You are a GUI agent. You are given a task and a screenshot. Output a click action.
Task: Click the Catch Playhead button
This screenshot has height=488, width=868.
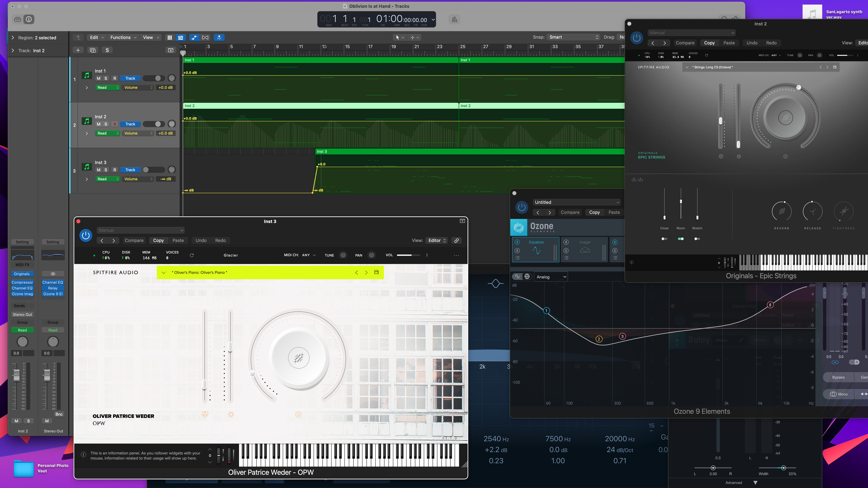point(219,37)
